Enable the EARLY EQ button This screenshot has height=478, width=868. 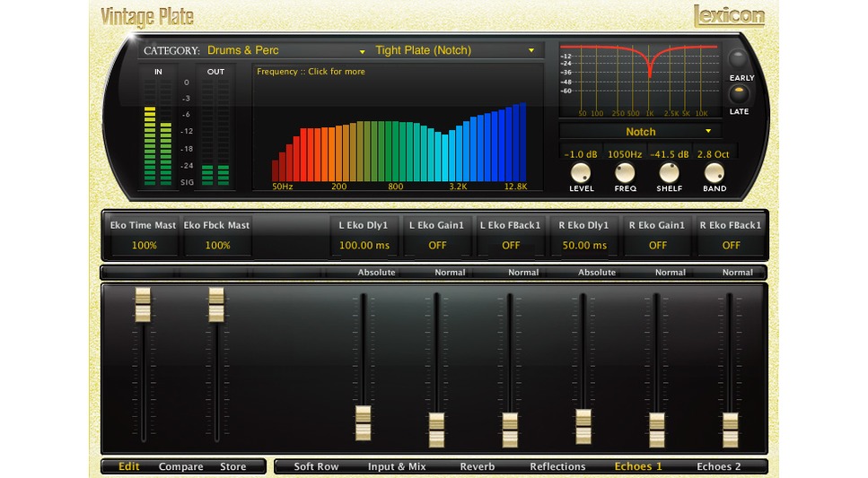click(x=738, y=59)
